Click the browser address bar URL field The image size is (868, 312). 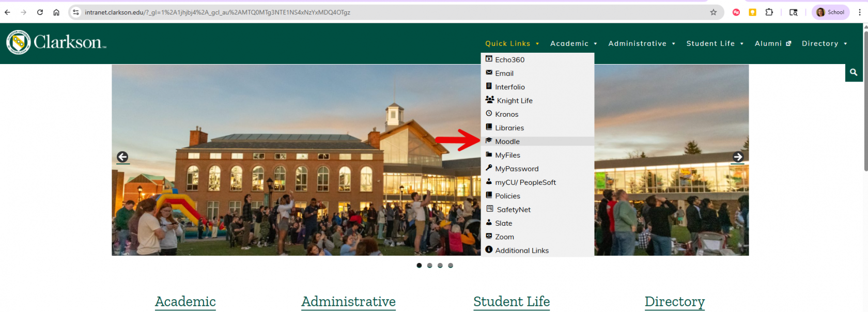click(x=362, y=12)
